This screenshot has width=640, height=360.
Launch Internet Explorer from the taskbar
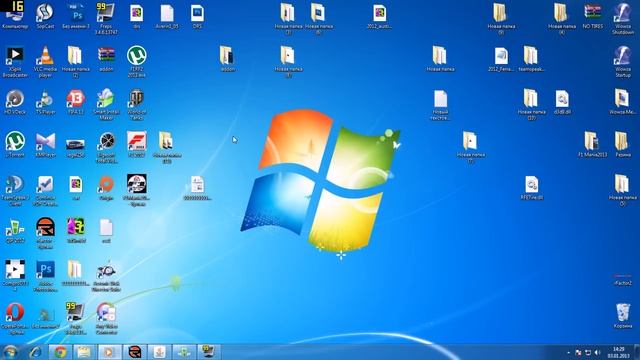36,352
